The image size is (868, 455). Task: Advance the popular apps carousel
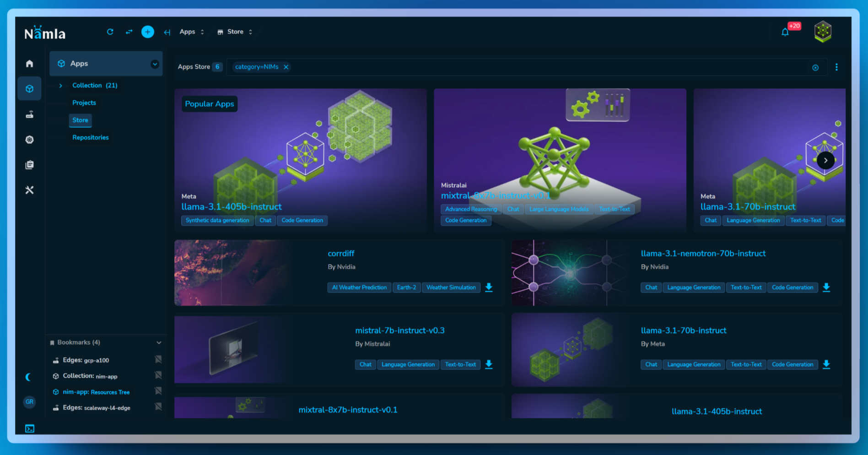click(825, 160)
